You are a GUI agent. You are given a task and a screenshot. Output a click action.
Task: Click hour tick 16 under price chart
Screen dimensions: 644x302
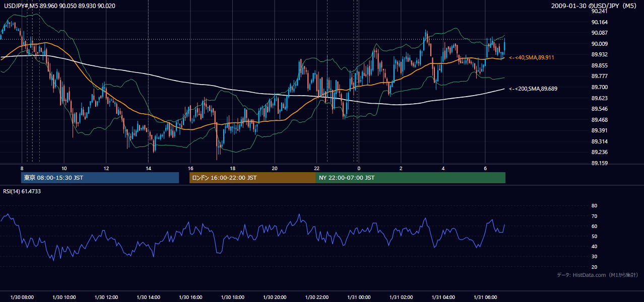point(190,168)
